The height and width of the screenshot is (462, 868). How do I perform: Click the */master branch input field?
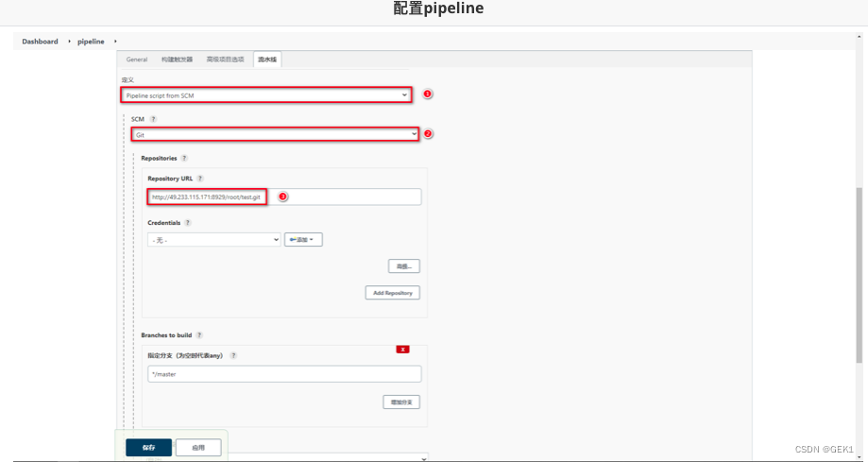click(284, 374)
